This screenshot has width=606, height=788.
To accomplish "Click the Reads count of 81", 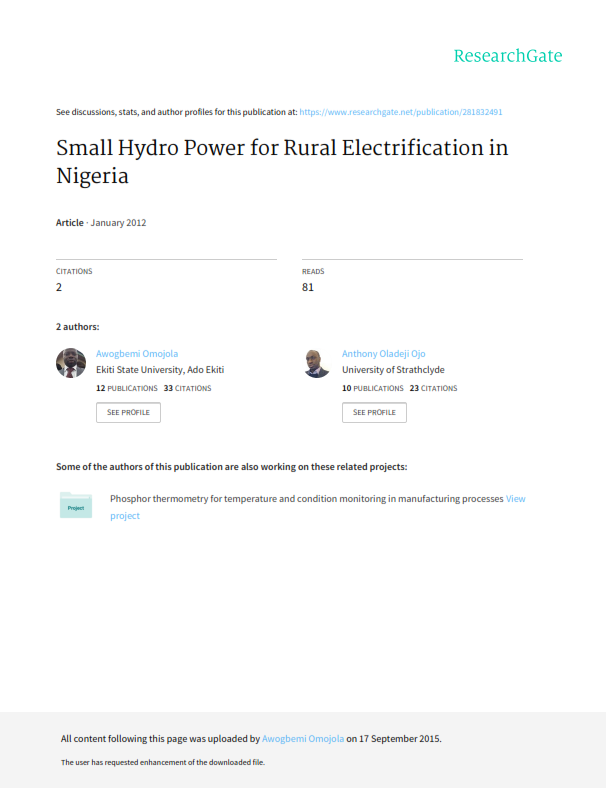I will 308,287.
